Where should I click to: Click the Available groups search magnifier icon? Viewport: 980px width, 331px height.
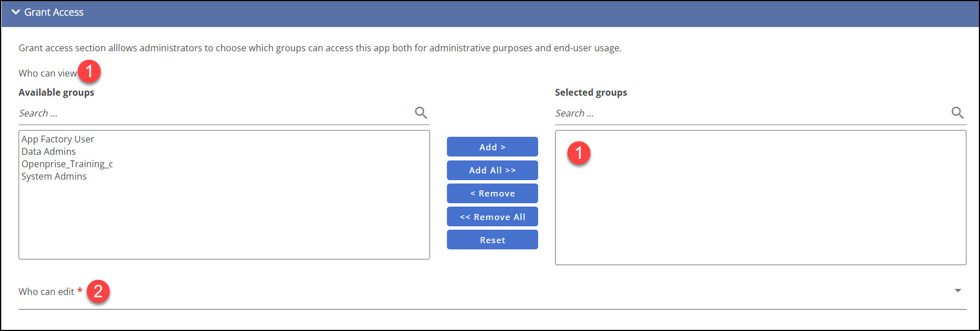pos(420,113)
